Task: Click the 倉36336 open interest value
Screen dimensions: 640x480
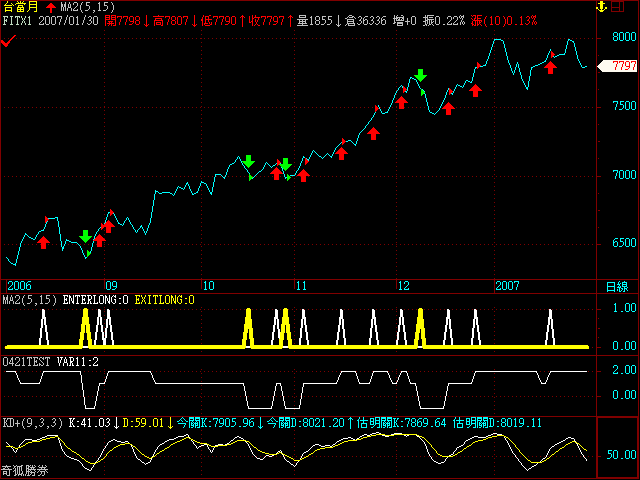Action: (x=365, y=20)
